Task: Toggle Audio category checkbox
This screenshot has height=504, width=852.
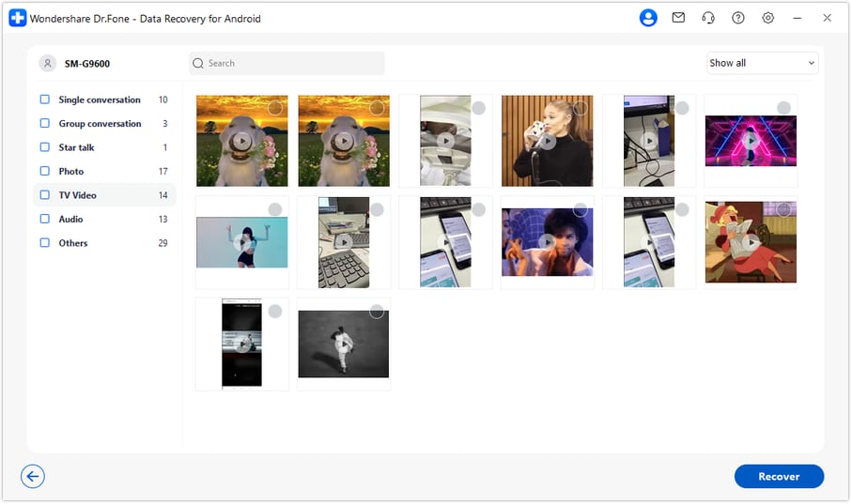Action: pyautogui.click(x=44, y=219)
